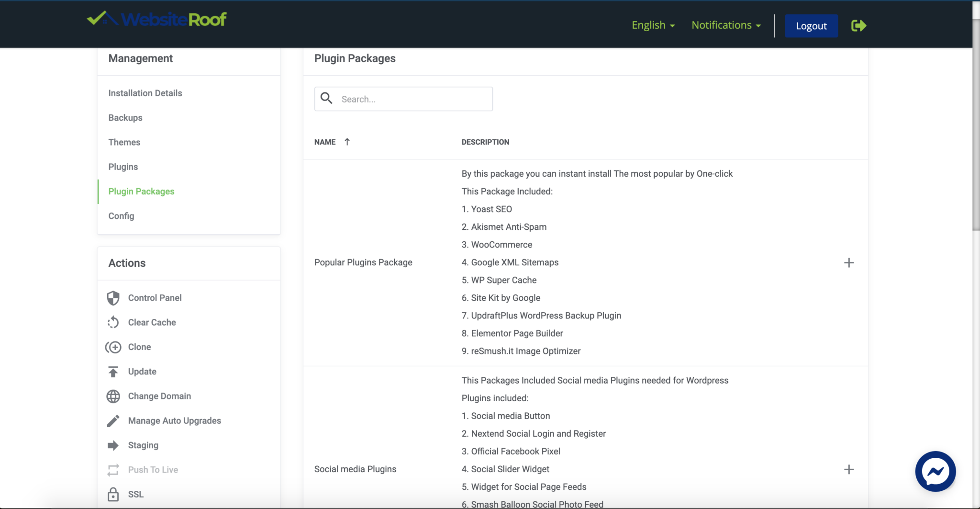Click the DESCRIPTION column header

[x=485, y=142]
